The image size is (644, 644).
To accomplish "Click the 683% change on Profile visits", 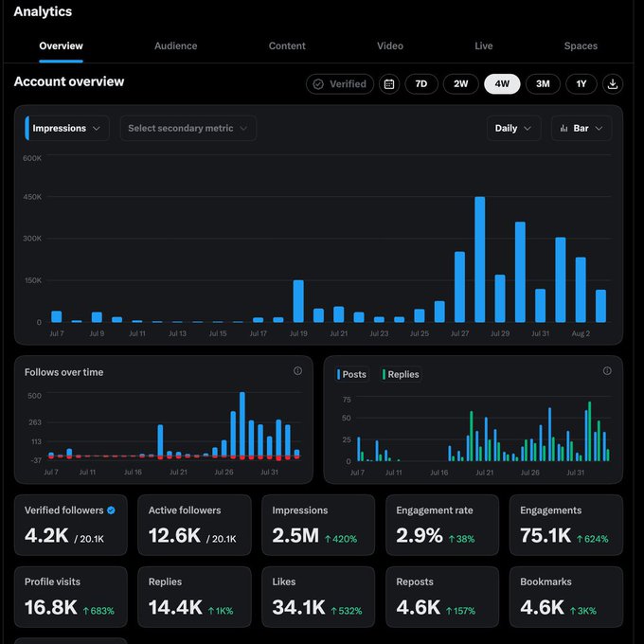I will (98, 611).
